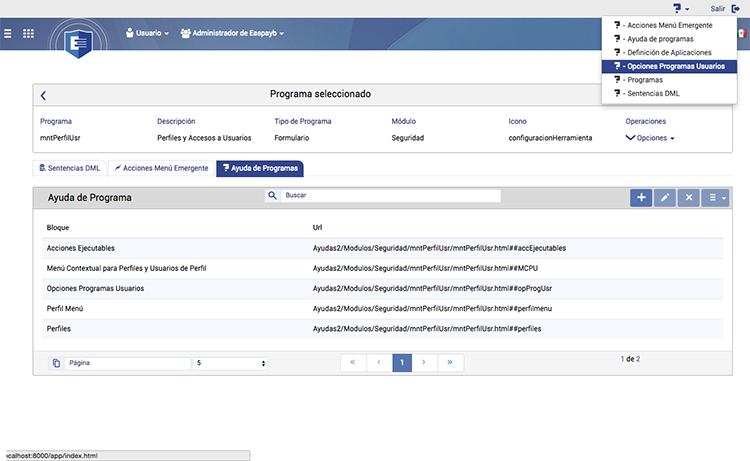Screen dimensions: 750x461
Task: Click the Salir logout icon
Action: (735, 8)
